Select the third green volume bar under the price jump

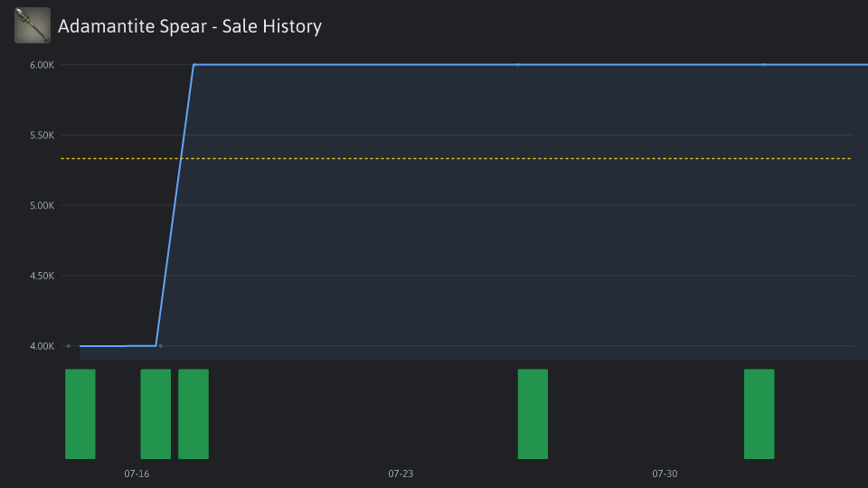(193, 414)
